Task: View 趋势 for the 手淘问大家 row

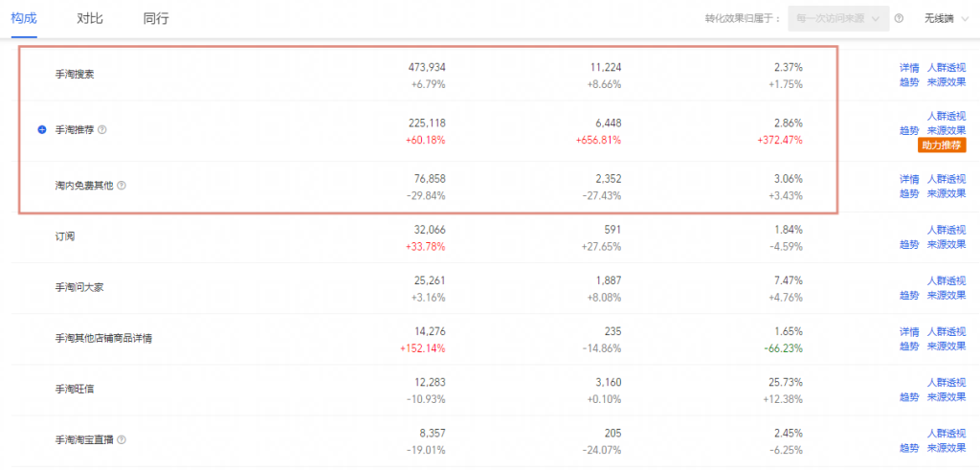Action: 909,295
